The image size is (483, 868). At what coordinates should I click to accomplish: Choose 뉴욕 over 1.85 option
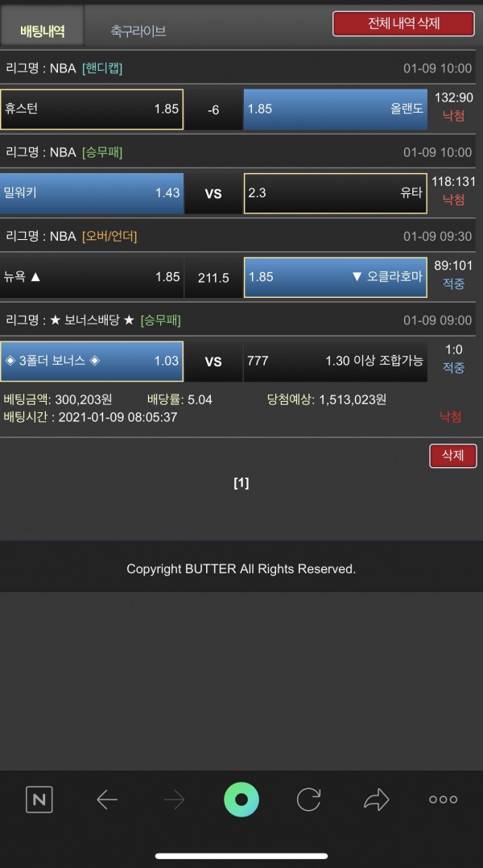92,277
